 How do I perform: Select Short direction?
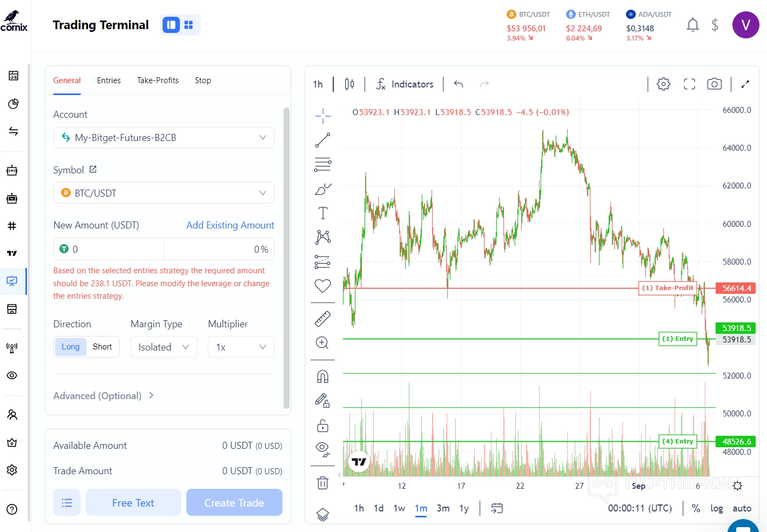[x=102, y=347]
